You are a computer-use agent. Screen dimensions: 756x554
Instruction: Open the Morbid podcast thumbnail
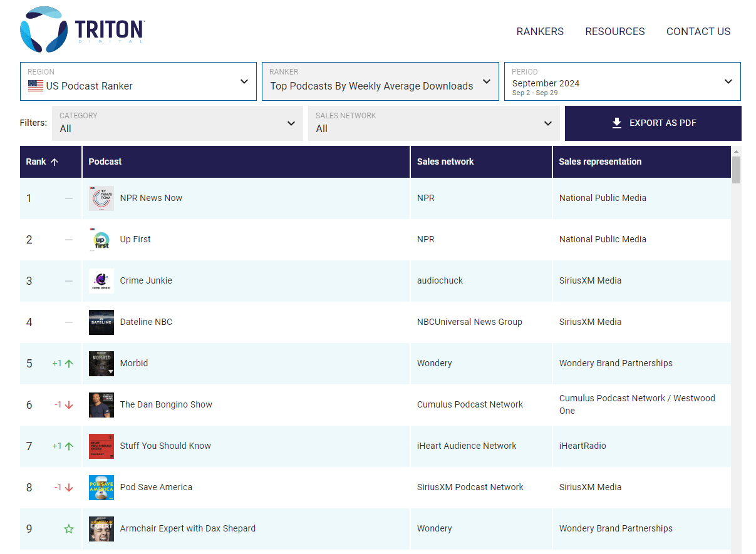tap(101, 364)
